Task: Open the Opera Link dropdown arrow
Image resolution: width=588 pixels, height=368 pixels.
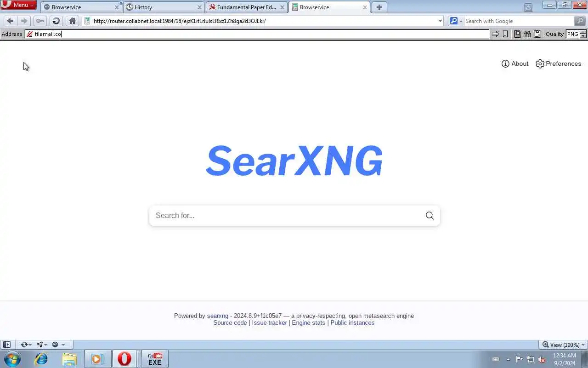Action: tap(30, 345)
